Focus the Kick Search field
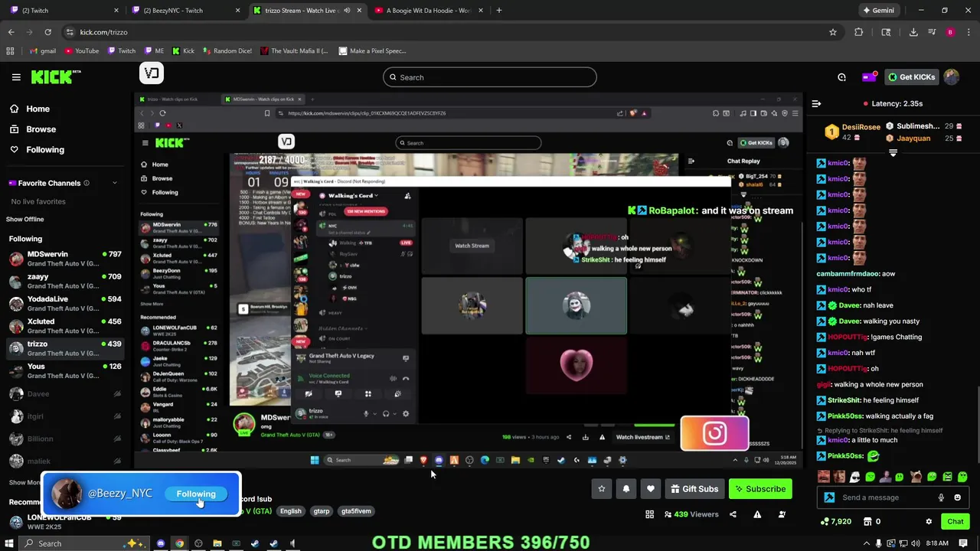The width and height of the screenshot is (980, 551). click(x=490, y=77)
